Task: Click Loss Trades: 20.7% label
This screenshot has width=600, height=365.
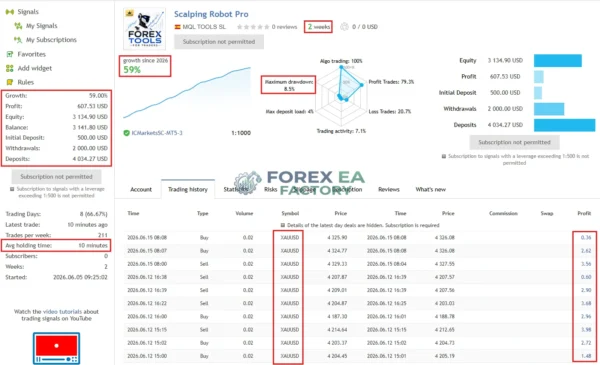Action: pyautogui.click(x=390, y=112)
